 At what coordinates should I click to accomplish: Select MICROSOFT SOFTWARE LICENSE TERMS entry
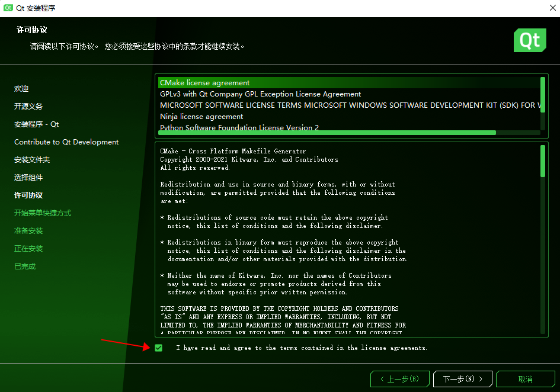coord(349,105)
